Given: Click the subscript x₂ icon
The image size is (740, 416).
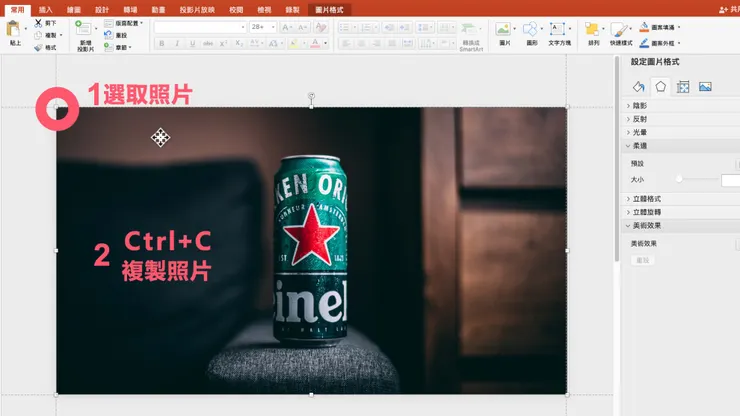Looking at the screenshot, I should 239,43.
